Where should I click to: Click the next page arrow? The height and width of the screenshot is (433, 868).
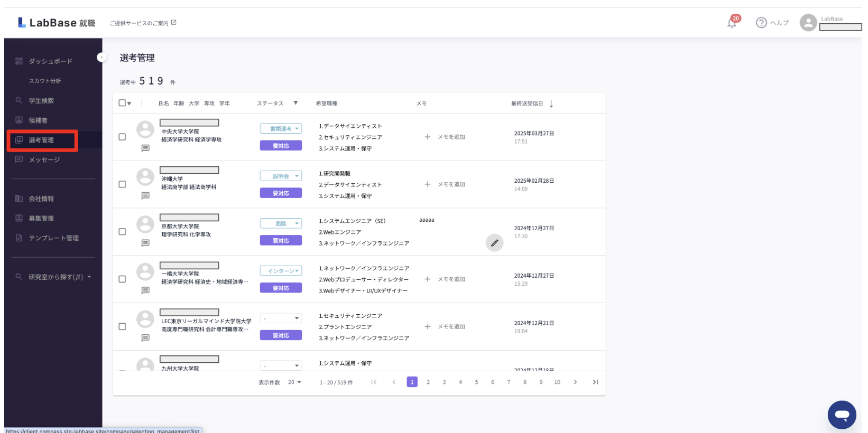[575, 382]
